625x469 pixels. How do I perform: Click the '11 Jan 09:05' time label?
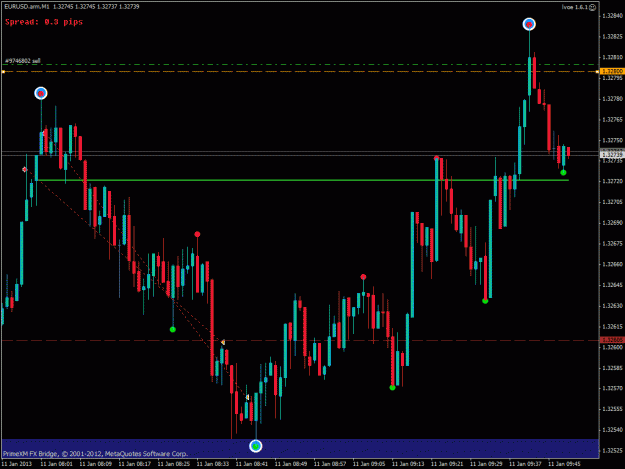(369, 464)
